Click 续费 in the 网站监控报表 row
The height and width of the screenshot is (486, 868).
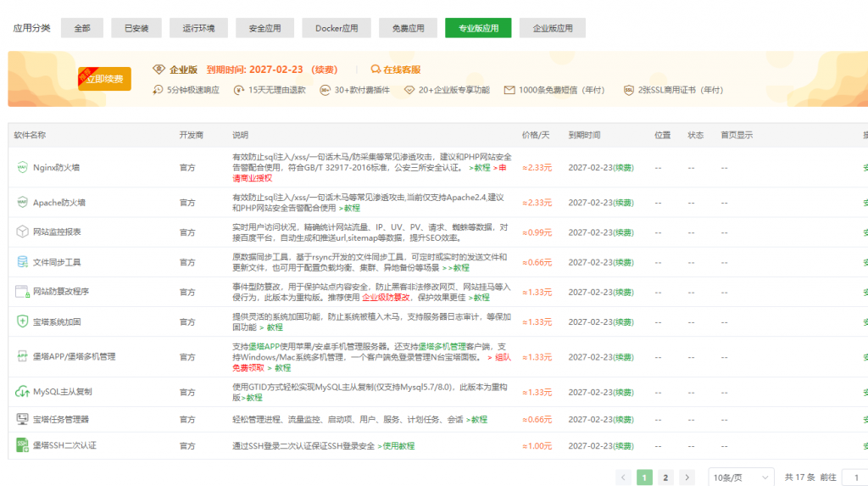[623, 232]
